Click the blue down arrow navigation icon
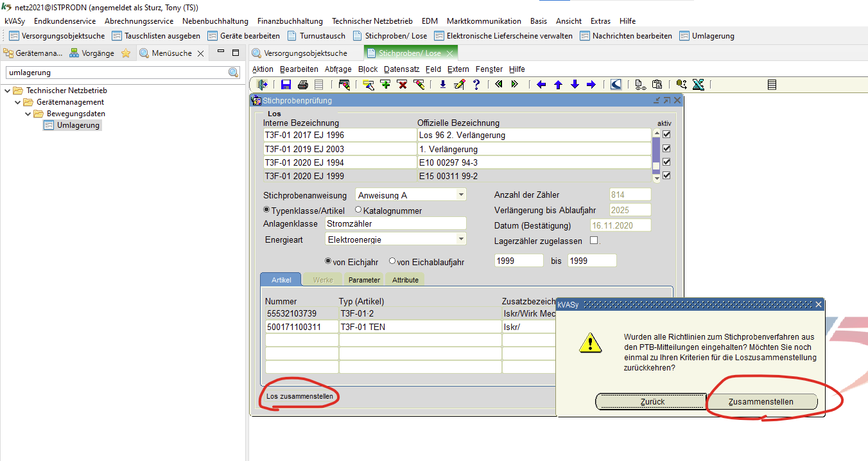Screen dimensions: 868x461 (x=575, y=84)
